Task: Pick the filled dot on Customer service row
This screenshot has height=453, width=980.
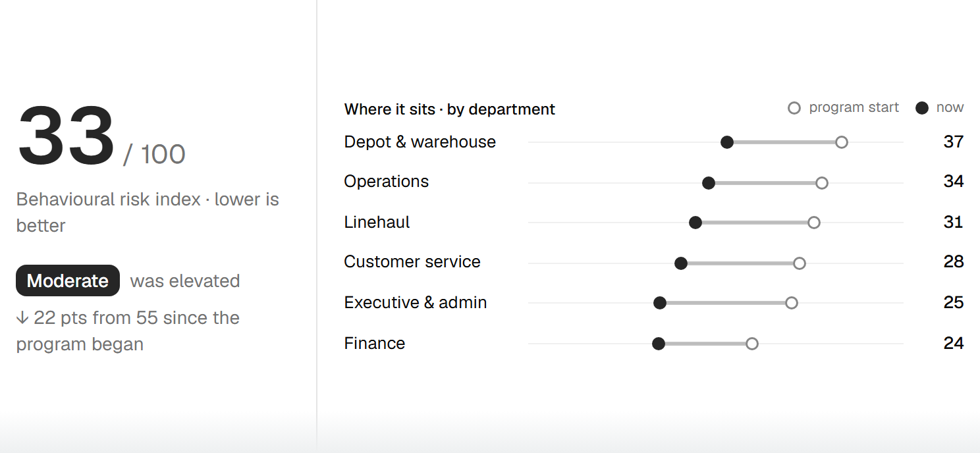Action: (x=681, y=263)
